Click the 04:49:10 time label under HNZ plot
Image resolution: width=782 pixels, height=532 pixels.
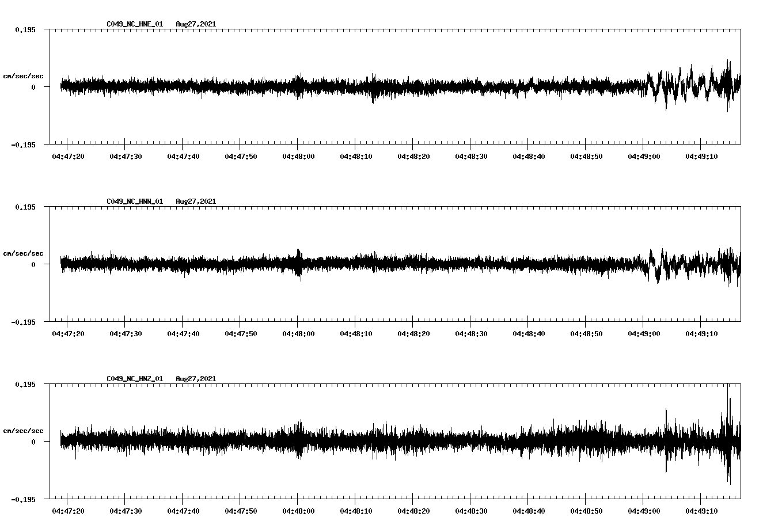[x=701, y=511]
